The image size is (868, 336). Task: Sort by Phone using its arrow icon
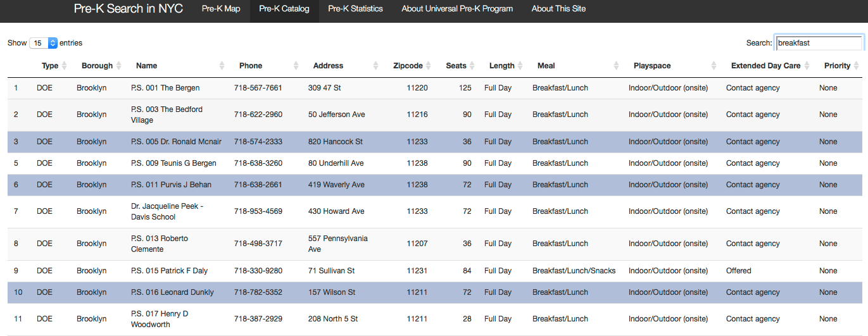pos(296,66)
